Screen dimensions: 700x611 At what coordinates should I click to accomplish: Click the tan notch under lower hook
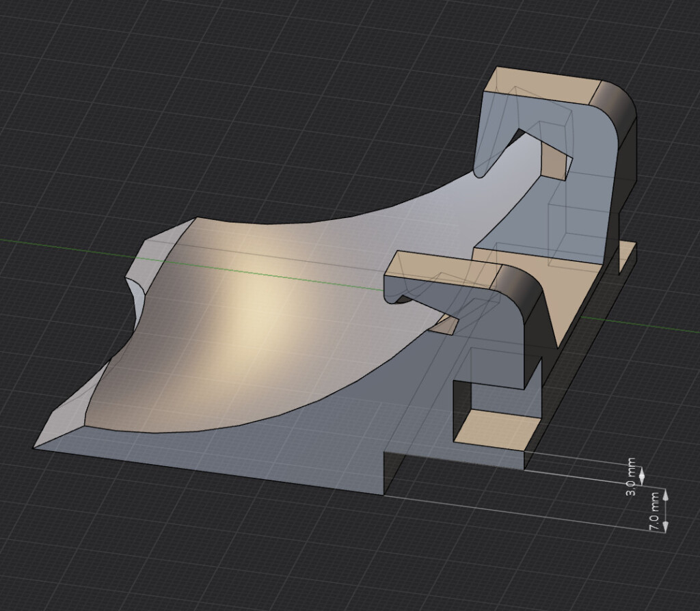click(444, 325)
